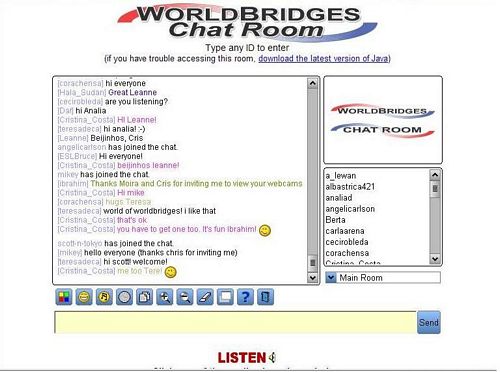The image size is (500, 372).
Task: Click the zoom out magnifier icon
Action: click(185, 297)
